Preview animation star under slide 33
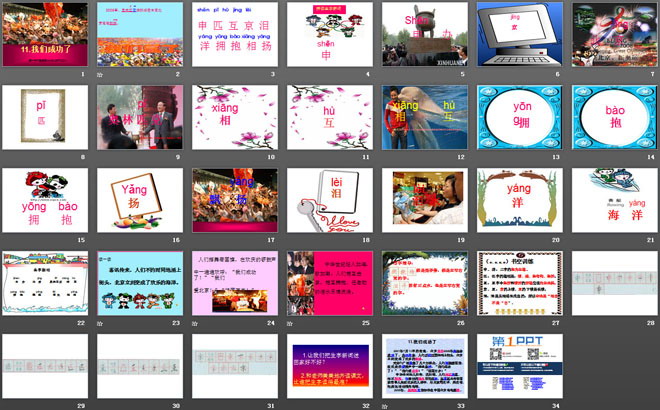The width and height of the screenshot is (660, 410). [385, 406]
